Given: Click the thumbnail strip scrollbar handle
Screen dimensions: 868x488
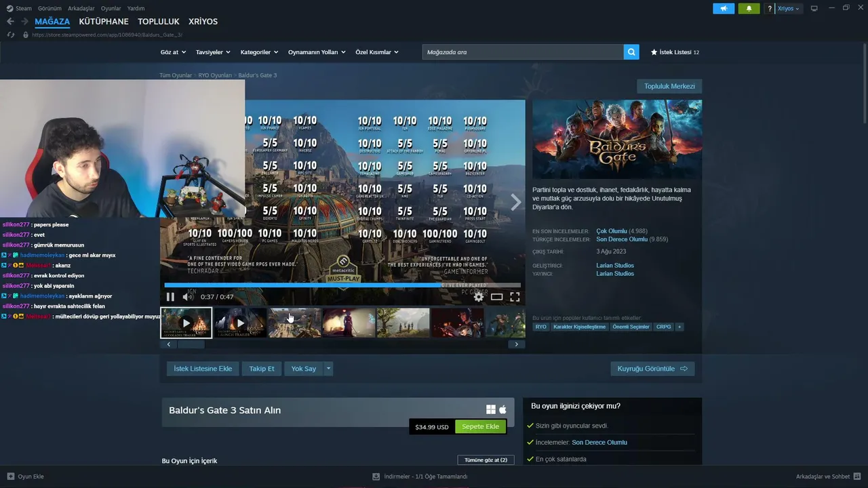Looking at the screenshot, I should [191, 344].
